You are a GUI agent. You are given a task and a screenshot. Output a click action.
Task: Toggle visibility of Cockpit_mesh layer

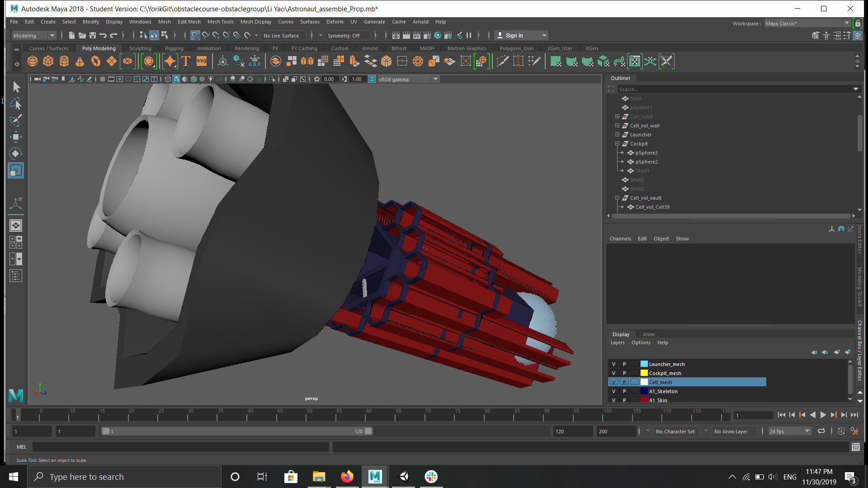613,373
